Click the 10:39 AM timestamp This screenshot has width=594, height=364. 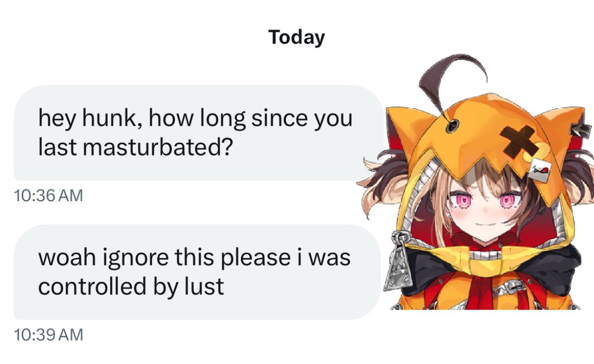(48, 335)
